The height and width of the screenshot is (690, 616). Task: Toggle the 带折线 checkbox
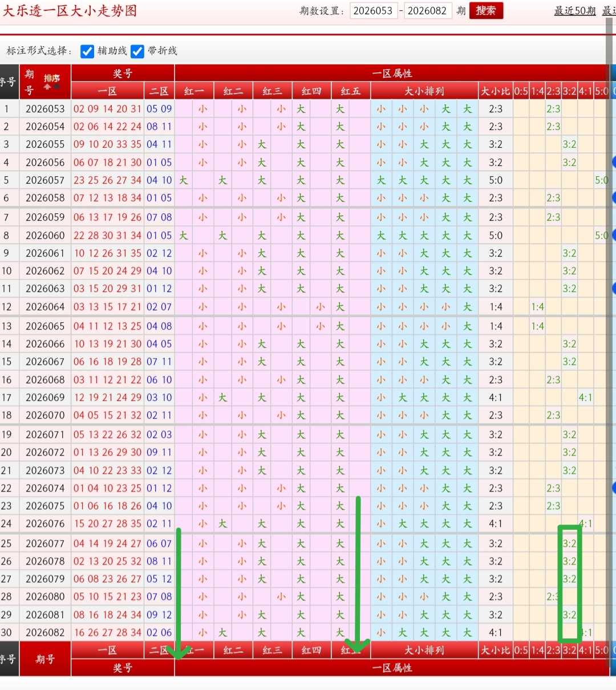point(137,51)
